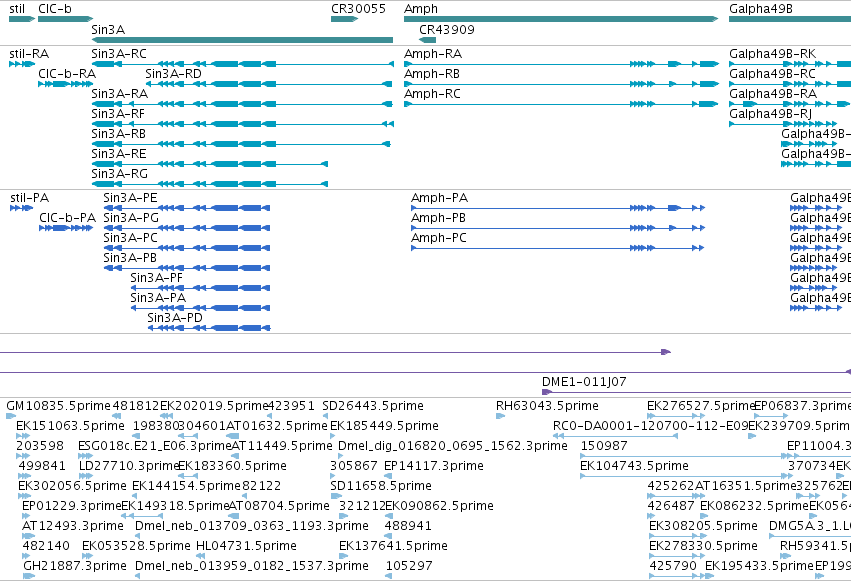The width and height of the screenshot is (851, 581).
Task: Select the EK308205.5prime EST label
Action: [x=703, y=526]
